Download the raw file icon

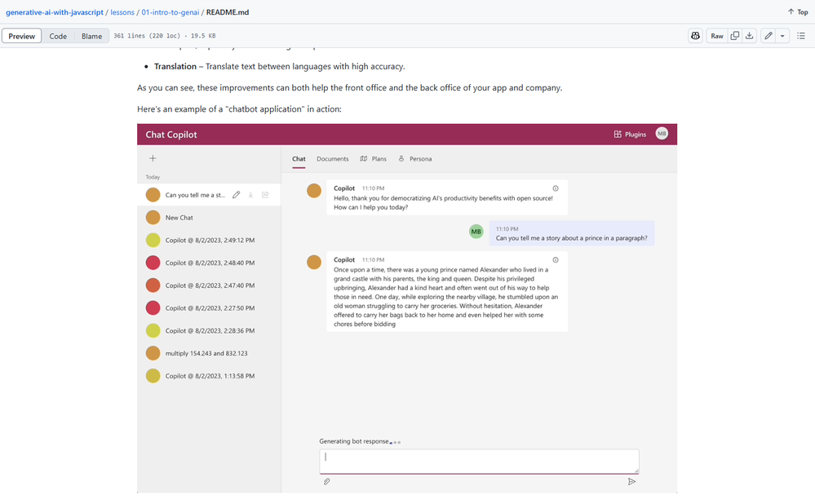(749, 36)
